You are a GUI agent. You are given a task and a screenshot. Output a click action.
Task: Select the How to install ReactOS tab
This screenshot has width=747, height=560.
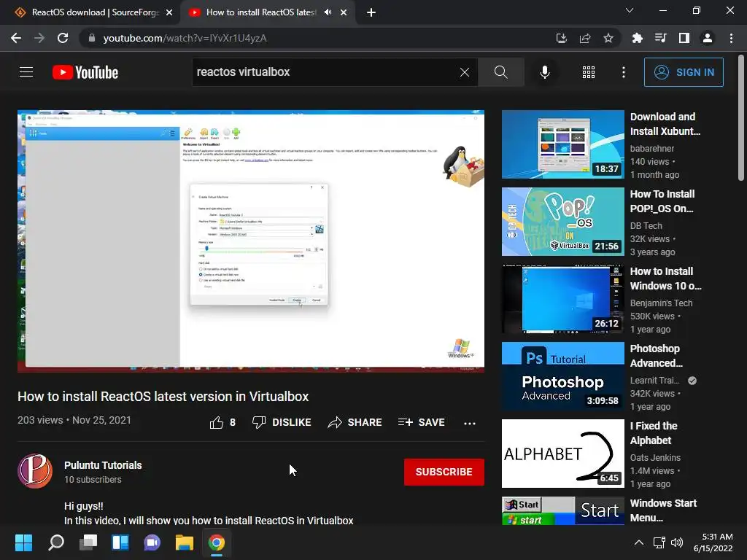click(x=261, y=12)
